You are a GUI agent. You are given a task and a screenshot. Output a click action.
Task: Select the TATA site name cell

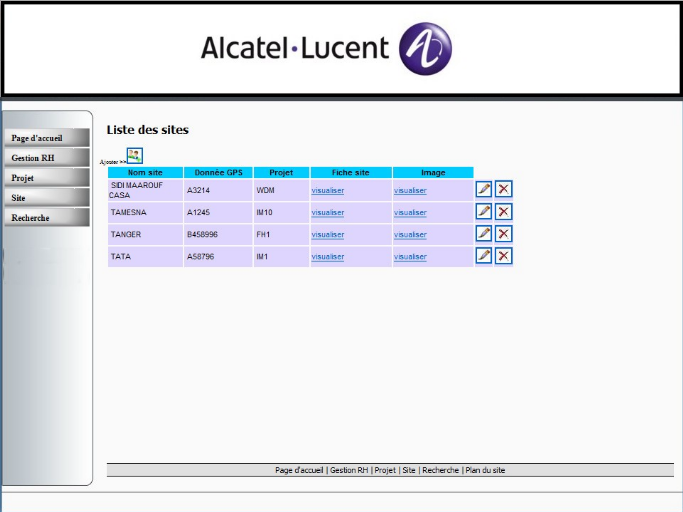tap(145, 257)
